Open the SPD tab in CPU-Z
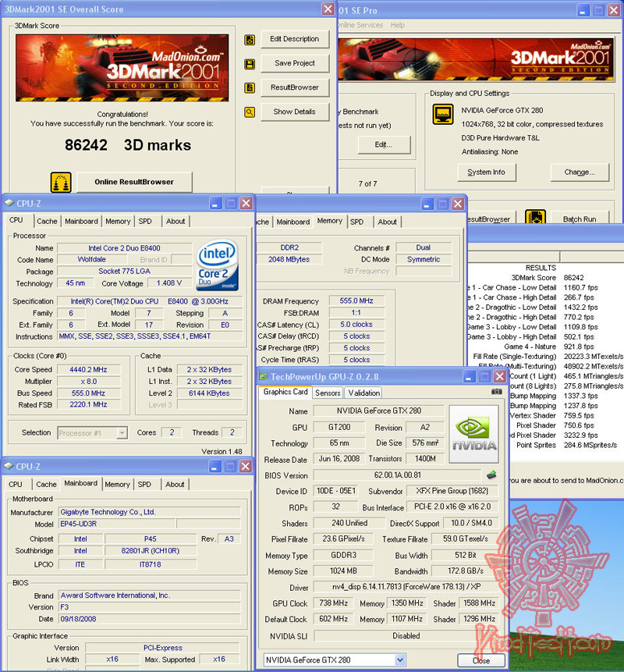Screen dimensions: 624x672 point(147,221)
